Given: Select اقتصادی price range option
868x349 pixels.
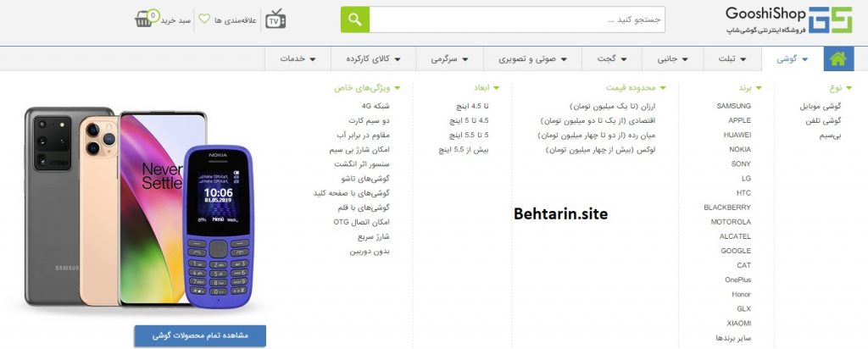Looking at the screenshot, I should [x=598, y=120].
